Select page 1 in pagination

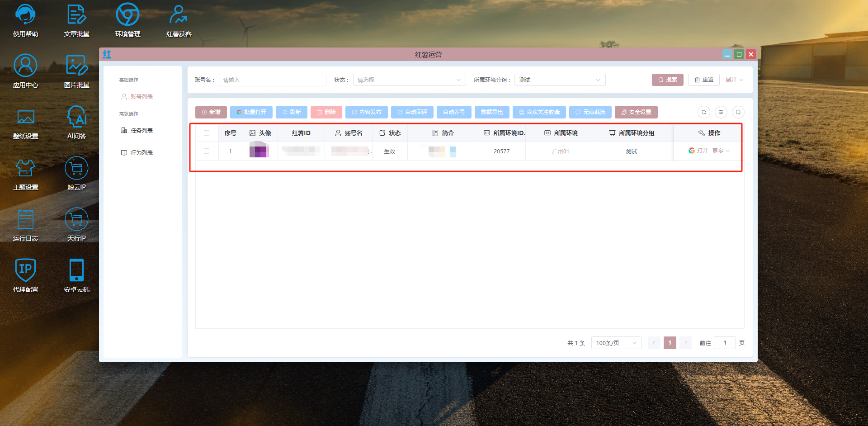(x=670, y=343)
